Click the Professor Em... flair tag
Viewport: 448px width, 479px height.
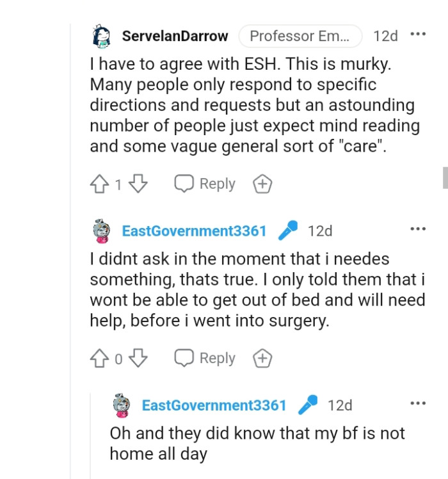(x=300, y=37)
